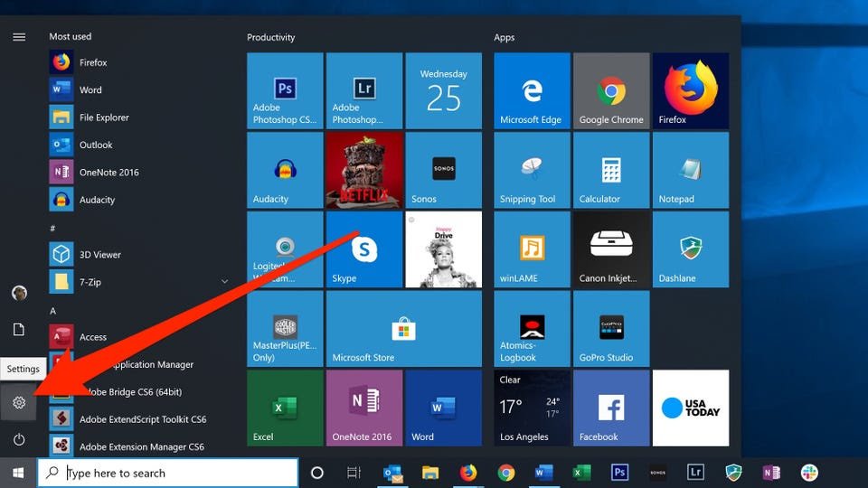Open the Atomics-Logbook tile
This screenshot has width=868, height=488.
[532, 329]
